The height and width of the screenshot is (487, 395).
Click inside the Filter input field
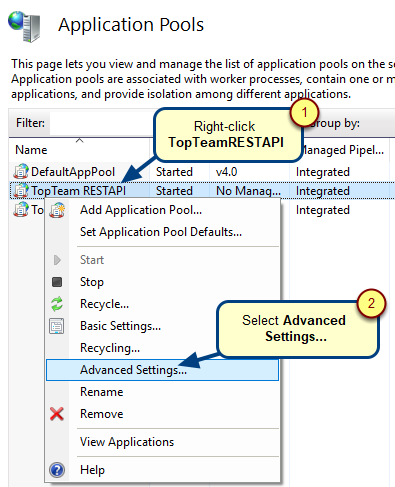101,123
